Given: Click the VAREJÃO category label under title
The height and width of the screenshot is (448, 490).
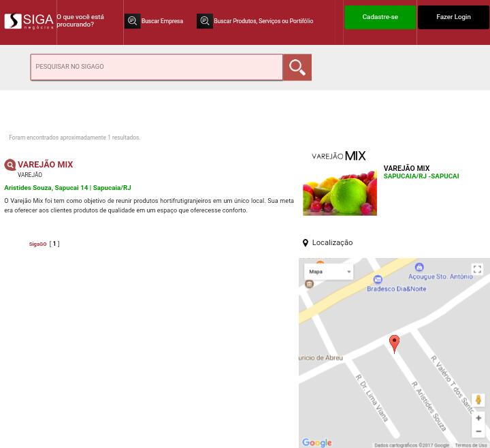Looking at the screenshot, I should 30,175.
